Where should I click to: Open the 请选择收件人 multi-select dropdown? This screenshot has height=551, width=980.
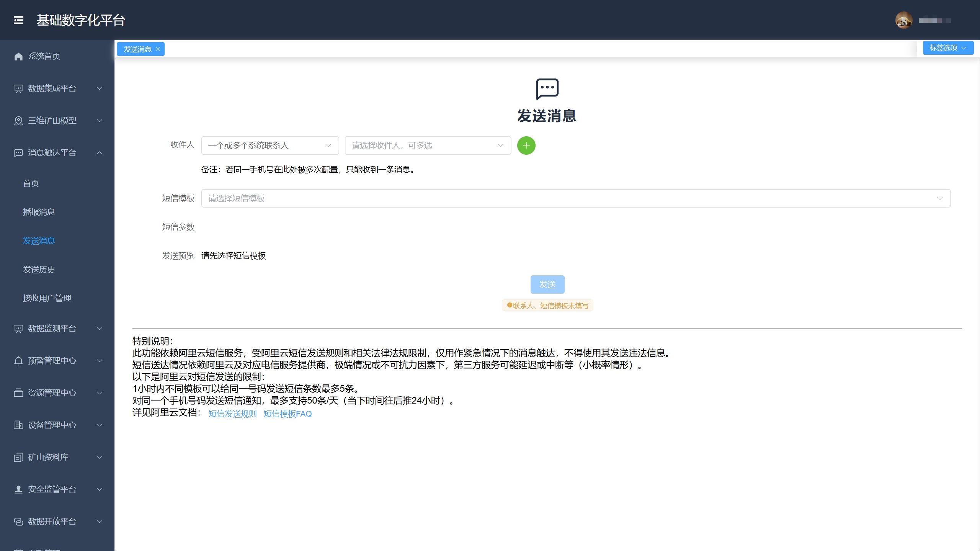click(x=428, y=146)
